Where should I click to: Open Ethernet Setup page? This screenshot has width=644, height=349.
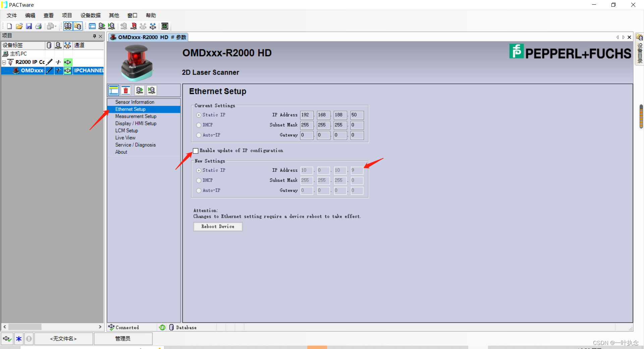[x=130, y=109]
